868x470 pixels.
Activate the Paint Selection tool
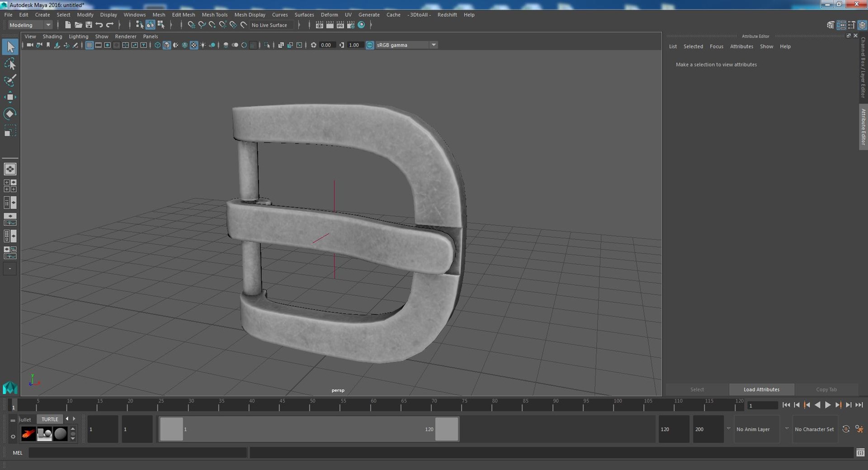10,81
